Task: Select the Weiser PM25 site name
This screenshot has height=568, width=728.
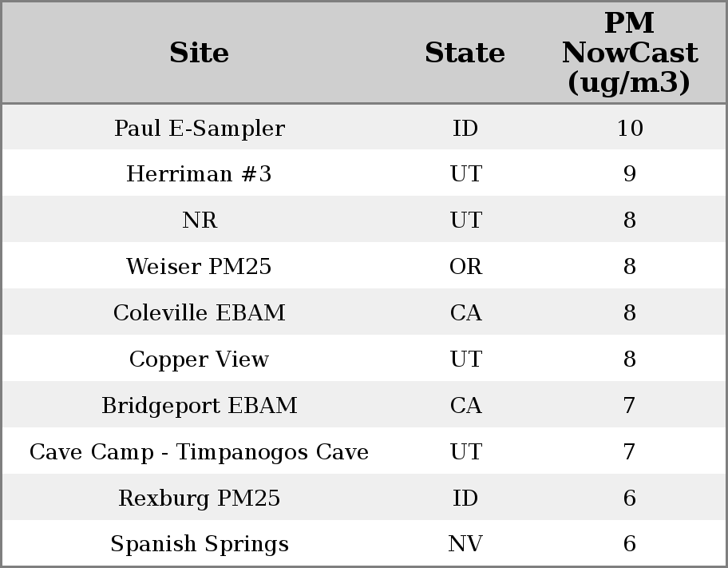Action: (x=199, y=266)
